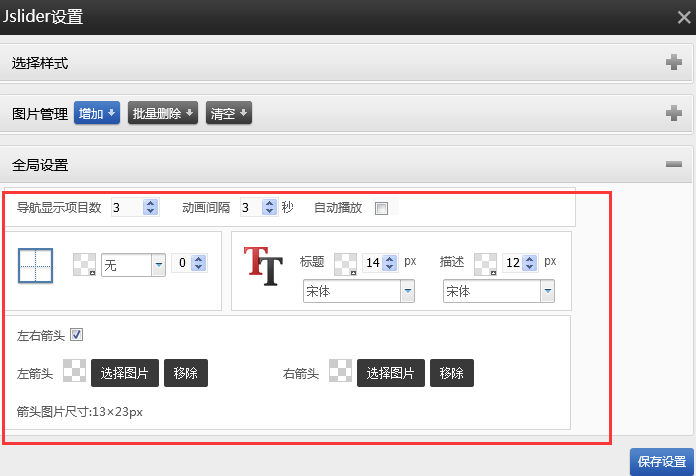Open the 描述 font 宋体 dropdown
The width and height of the screenshot is (696, 476).
click(x=499, y=291)
